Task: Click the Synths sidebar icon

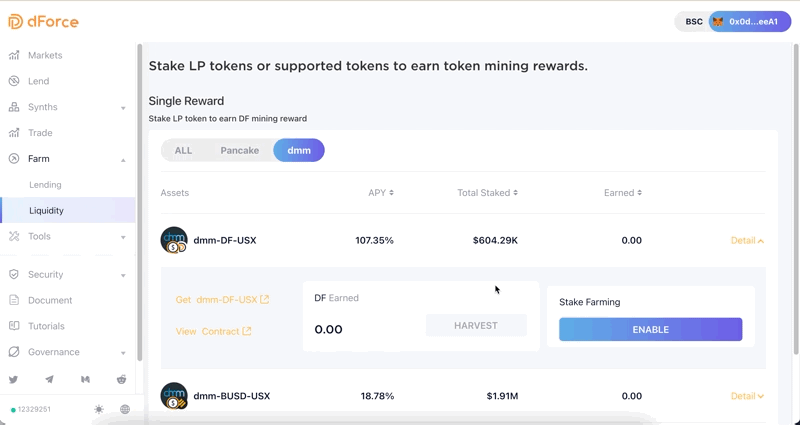Action: 14,107
